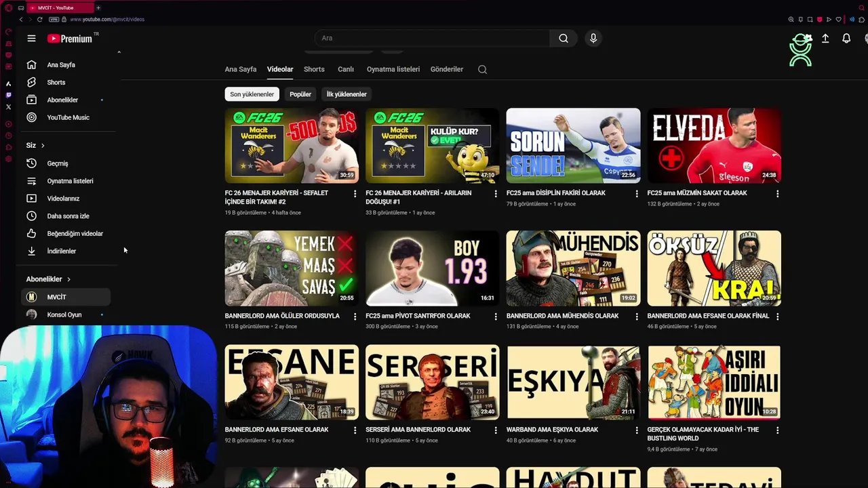This screenshot has width=868, height=488.
Task: Open Twitch in Opera sidebar
Action: coord(8,96)
